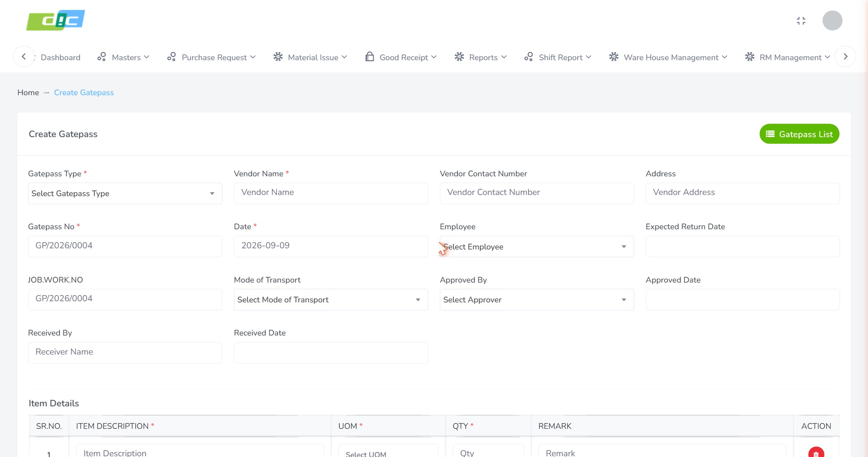868x457 pixels.
Task: Focus the Item Description field
Action: (200, 451)
